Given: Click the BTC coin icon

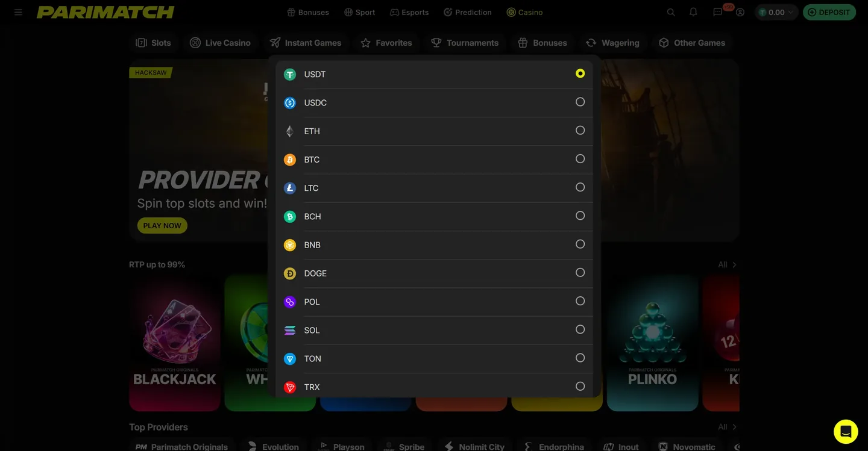Looking at the screenshot, I should point(290,160).
